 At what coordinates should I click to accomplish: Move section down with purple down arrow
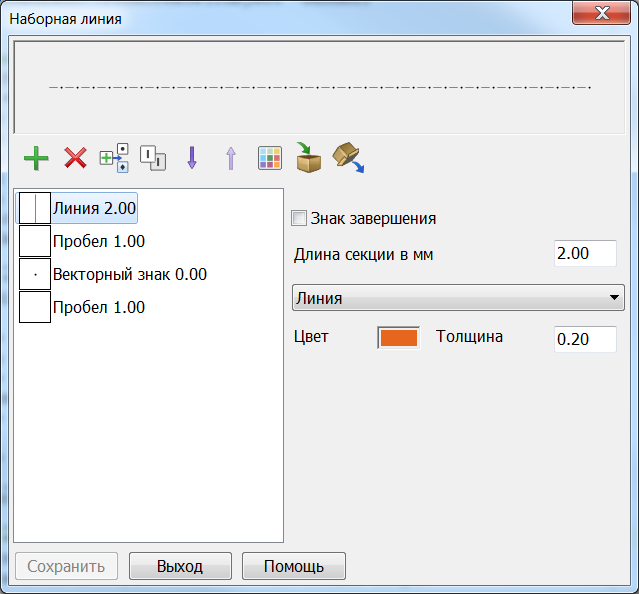[x=192, y=158]
